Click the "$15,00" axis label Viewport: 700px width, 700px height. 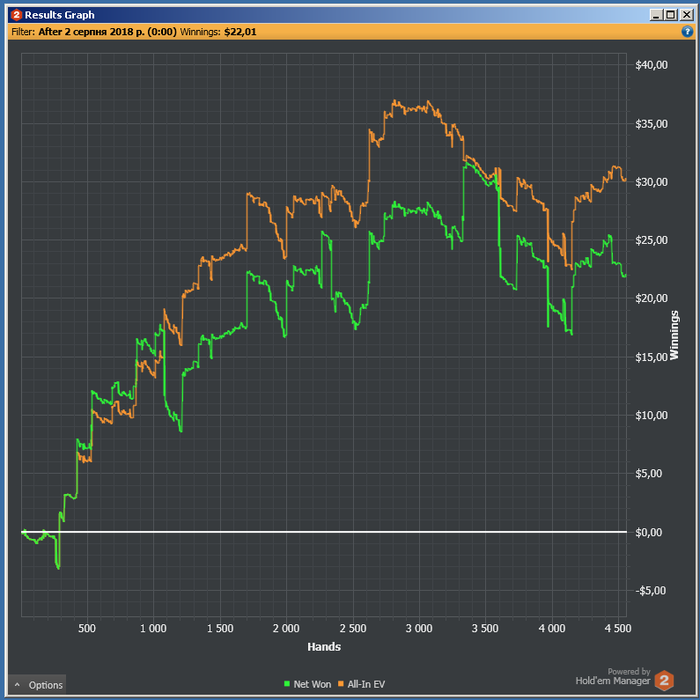(x=651, y=357)
